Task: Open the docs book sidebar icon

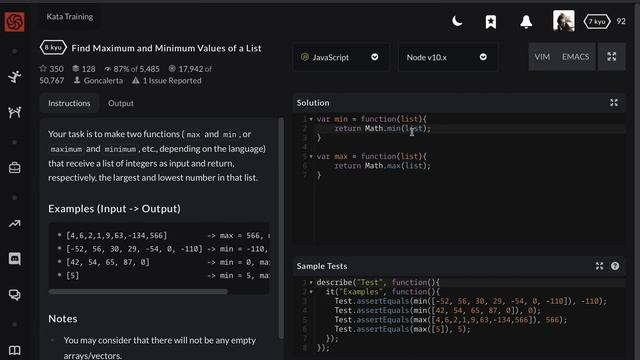Action: (x=15, y=350)
